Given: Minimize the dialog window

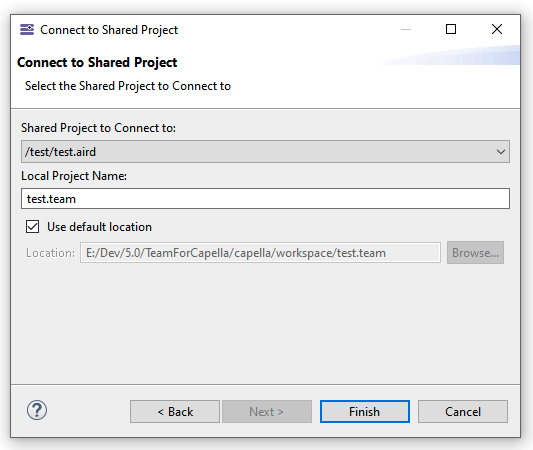Looking at the screenshot, I should (x=406, y=29).
